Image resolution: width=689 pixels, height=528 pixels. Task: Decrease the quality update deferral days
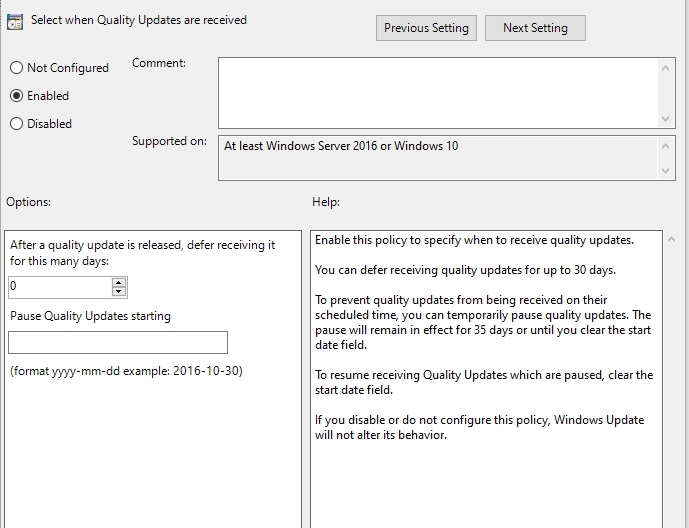click(x=120, y=292)
